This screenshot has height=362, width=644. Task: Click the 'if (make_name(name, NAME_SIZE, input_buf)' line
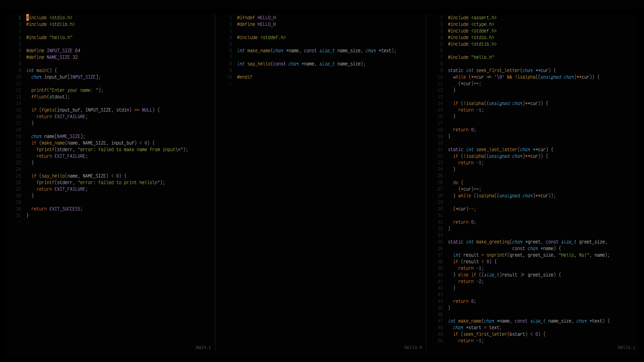point(93,143)
